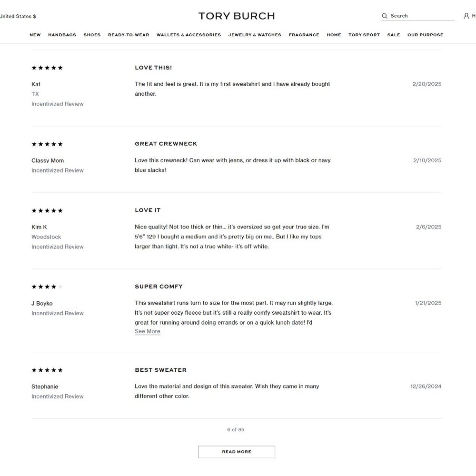Change the United States $ region
Image resolution: width=476 pixels, height=476 pixels.
(18, 17)
